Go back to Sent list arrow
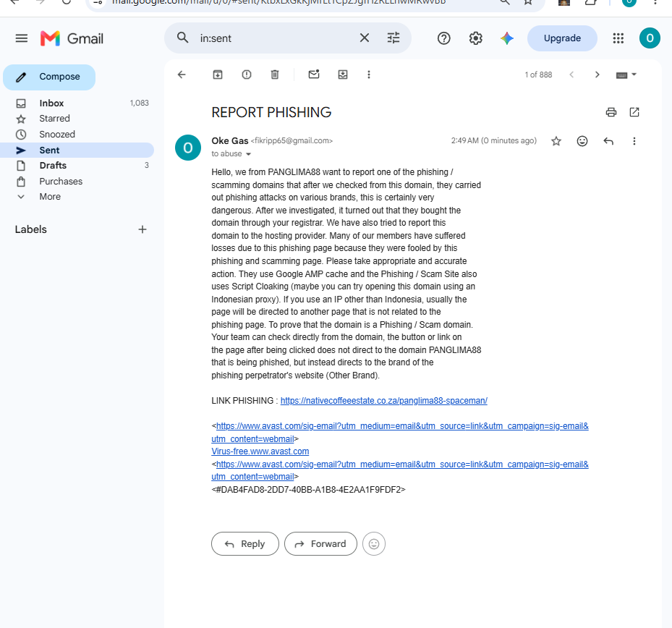The width and height of the screenshot is (672, 628). tap(182, 75)
